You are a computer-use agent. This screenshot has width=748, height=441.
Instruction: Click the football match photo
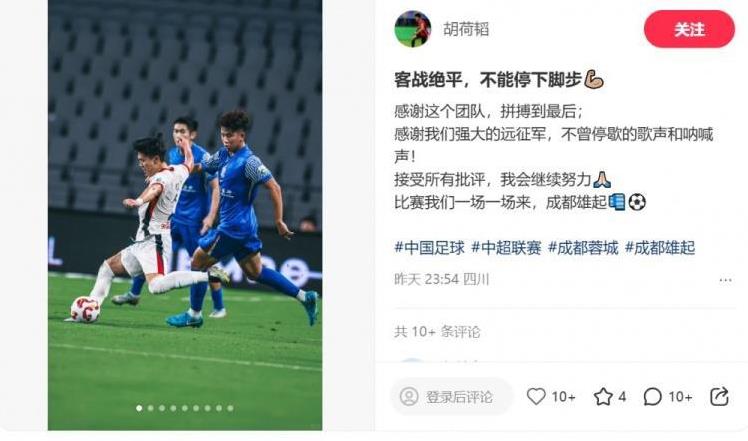[x=185, y=215]
